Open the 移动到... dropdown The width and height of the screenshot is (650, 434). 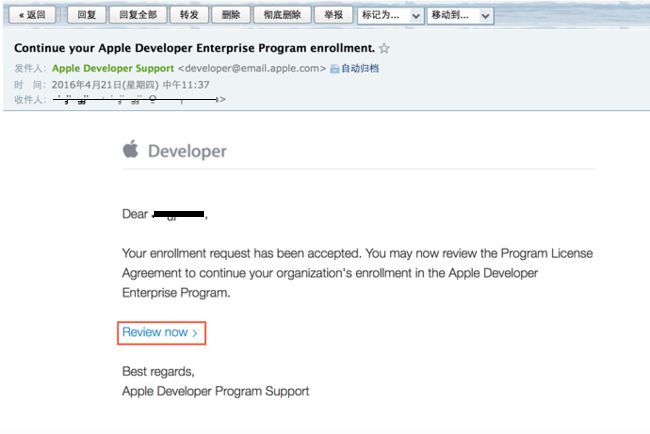click(461, 16)
